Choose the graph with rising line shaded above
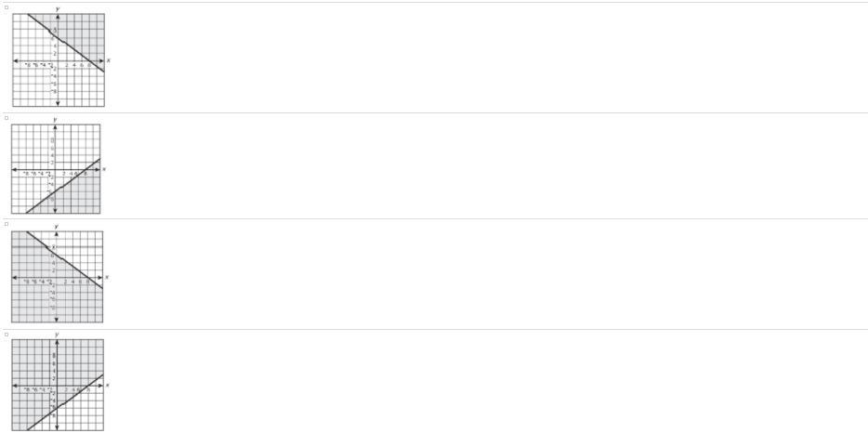 pos(58,386)
